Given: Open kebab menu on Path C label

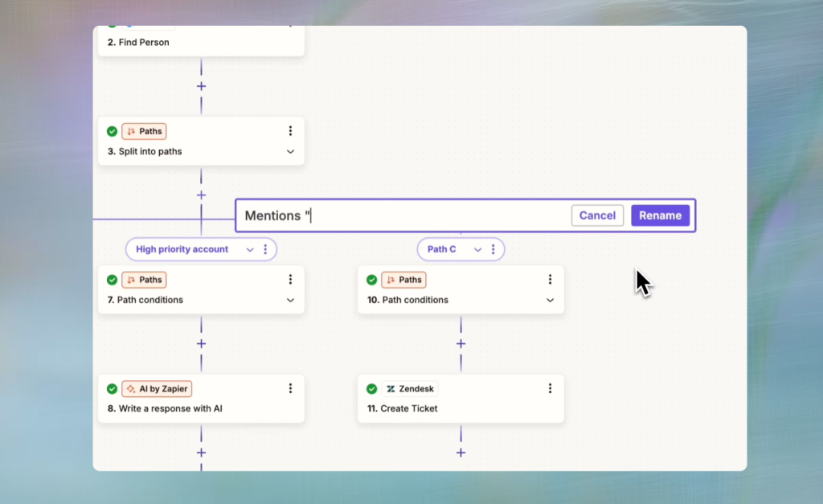Looking at the screenshot, I should point(493,249).
